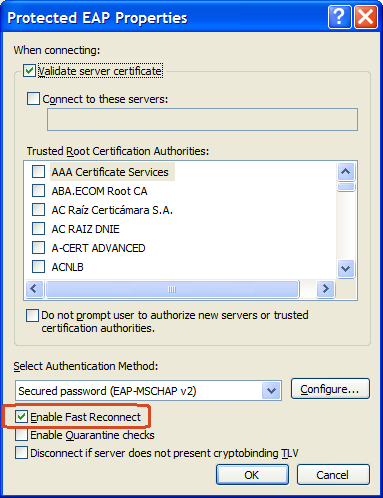383x498 pixels.
Task: Open the Authentication Method dropdown arrow
Action: [x=271, y=390]
